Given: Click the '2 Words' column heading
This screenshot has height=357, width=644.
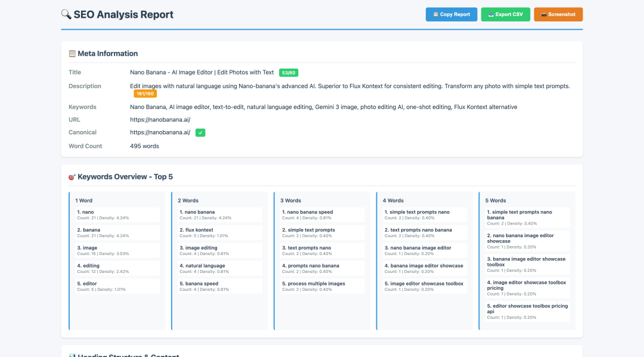Looking at the screenshot, I should coord(188,201).
